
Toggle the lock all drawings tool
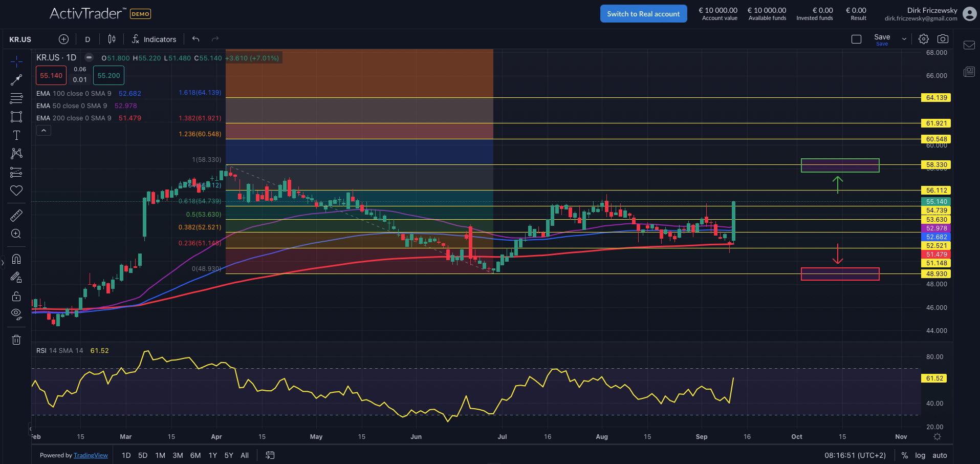click(x=16, y=296)
